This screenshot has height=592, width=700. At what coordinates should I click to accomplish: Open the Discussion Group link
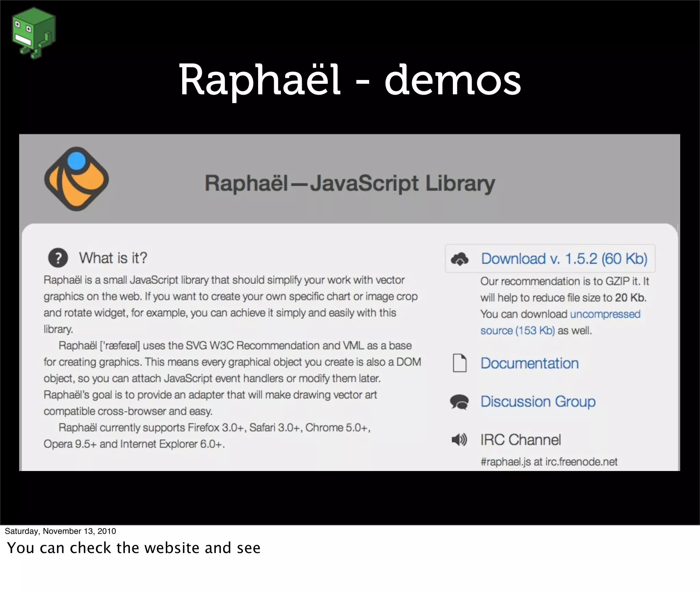[538, 402]
